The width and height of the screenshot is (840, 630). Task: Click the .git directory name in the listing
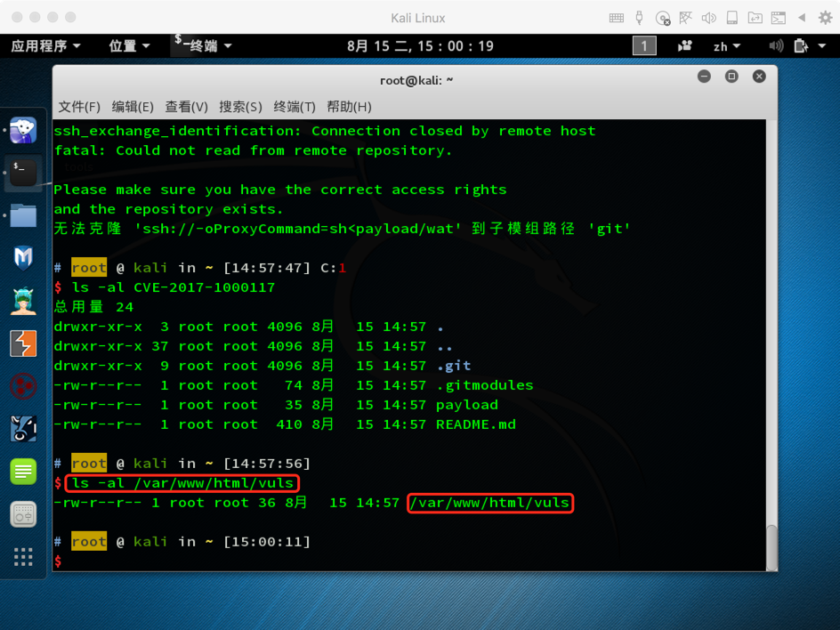pos(454,366)
